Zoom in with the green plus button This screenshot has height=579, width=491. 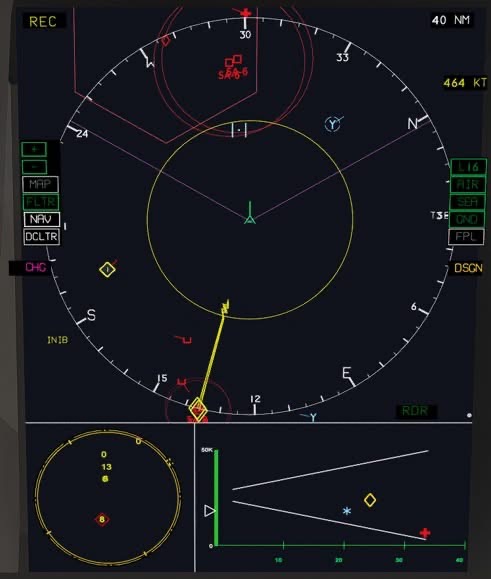click(x=34, y=149)
